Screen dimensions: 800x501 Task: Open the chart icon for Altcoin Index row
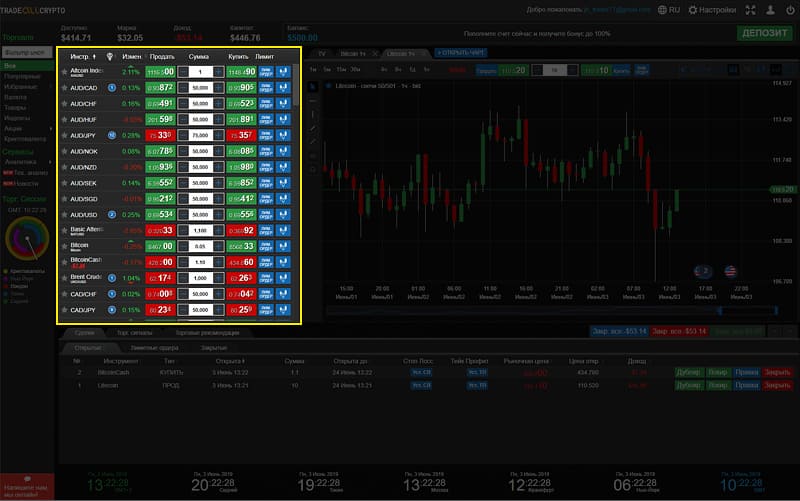(x=284, y=72)
